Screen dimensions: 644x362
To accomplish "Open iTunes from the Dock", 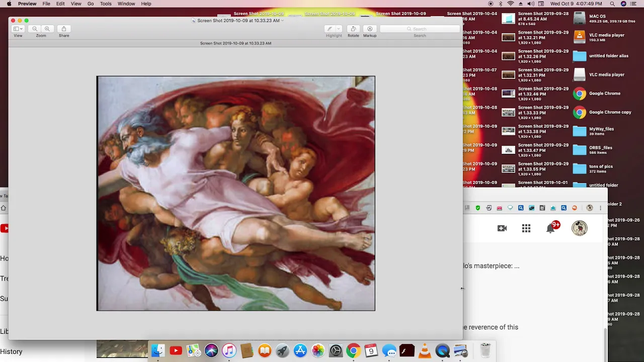I will point(229,350).
